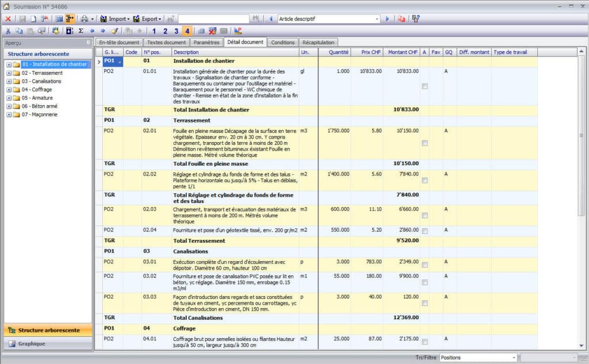Toggle checkbox in row 02.01
The width and height of the screenshot is (589, 364).
(424, 143)
